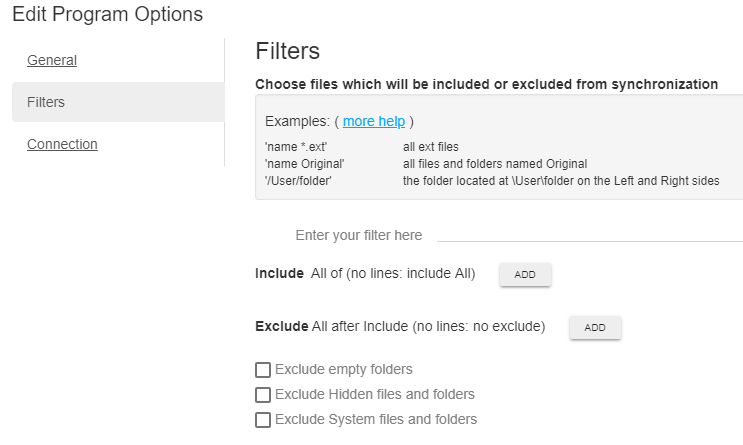Click the Left and Right sides folder description

click(561, 181)
